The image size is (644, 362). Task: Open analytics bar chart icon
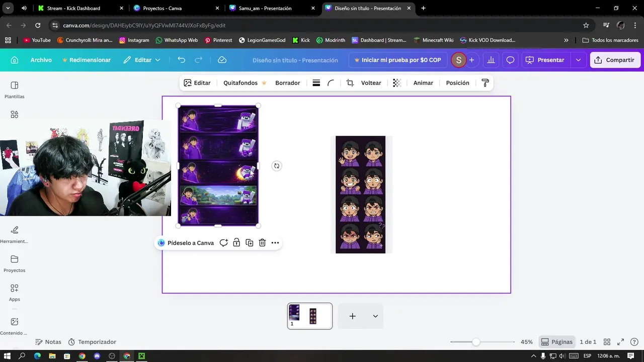491,60
